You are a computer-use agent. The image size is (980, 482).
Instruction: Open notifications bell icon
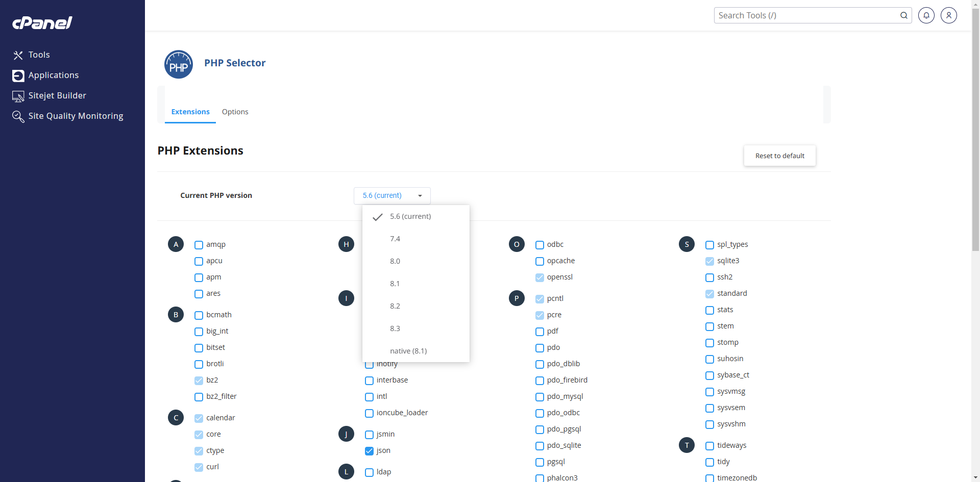pyautogui.click(x=926, y=15)
